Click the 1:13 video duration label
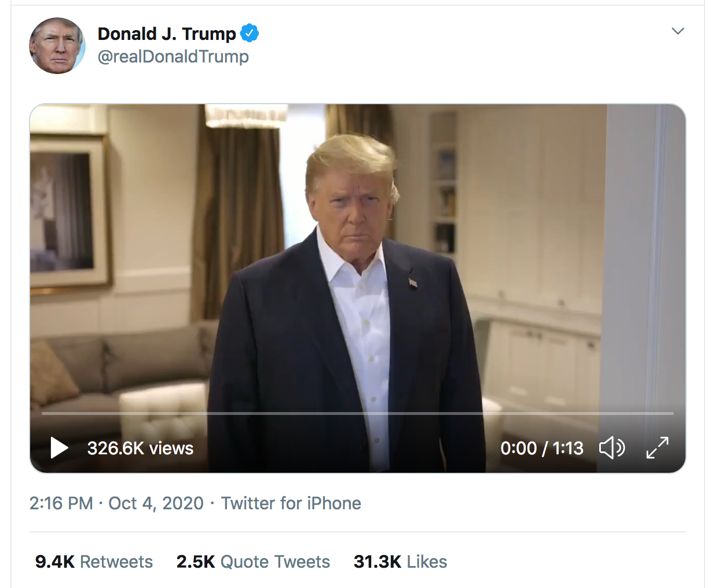711x588 pixels. coord(567,448)
